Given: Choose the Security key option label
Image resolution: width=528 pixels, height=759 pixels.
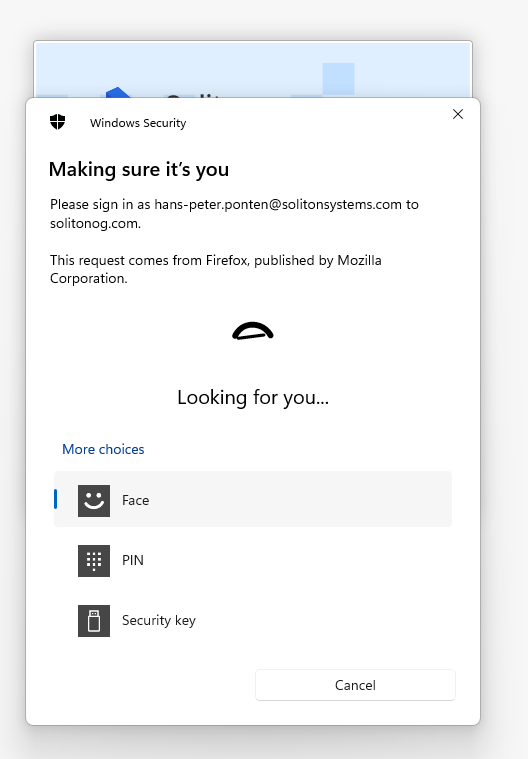Looking at the screenshot, I should (159, 621).
